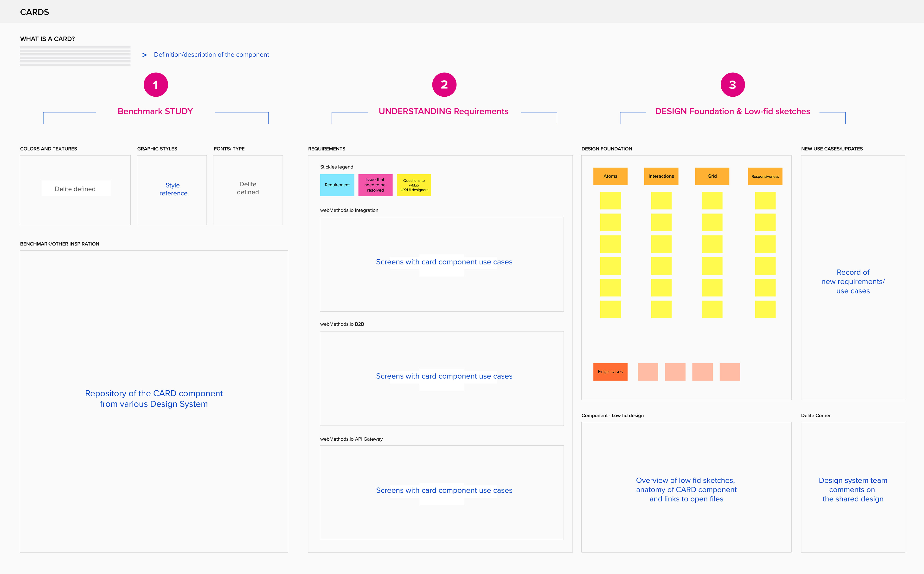Click the arrow before Definition/description text
The image size is (924, 574).
pos(144,55)
